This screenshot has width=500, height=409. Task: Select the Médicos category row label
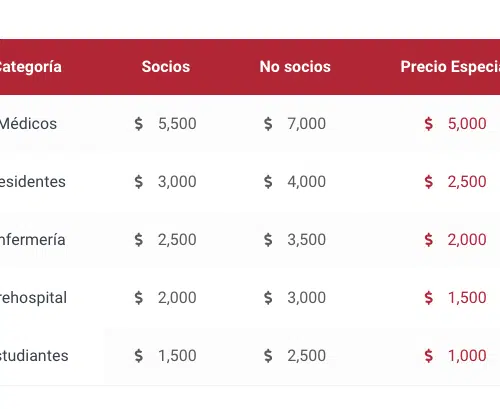[28, 124]
